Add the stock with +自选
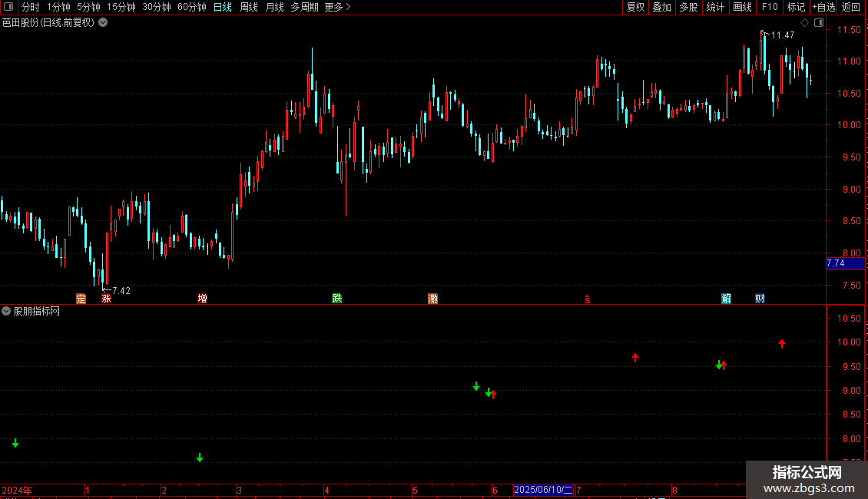 click(823, 7)
